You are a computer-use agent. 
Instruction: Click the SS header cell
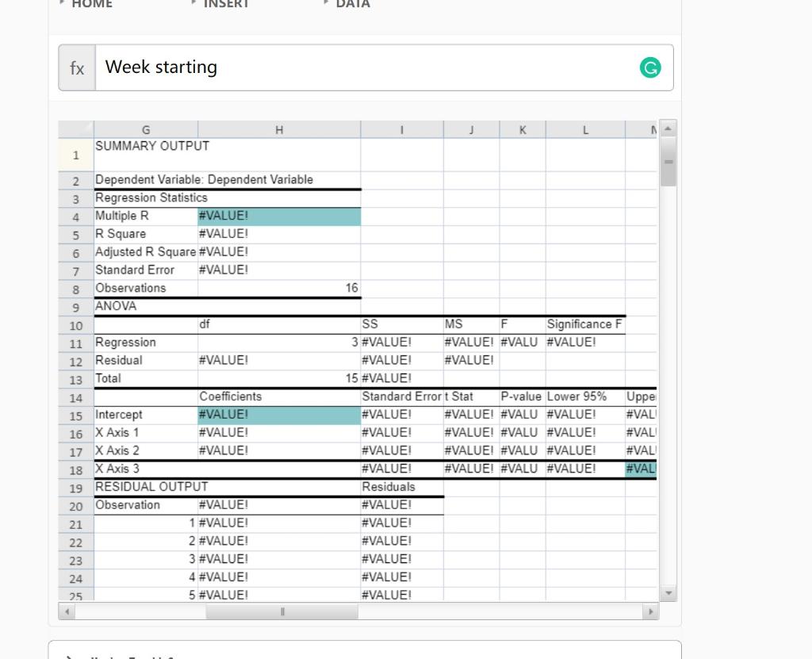coord(402,325)
